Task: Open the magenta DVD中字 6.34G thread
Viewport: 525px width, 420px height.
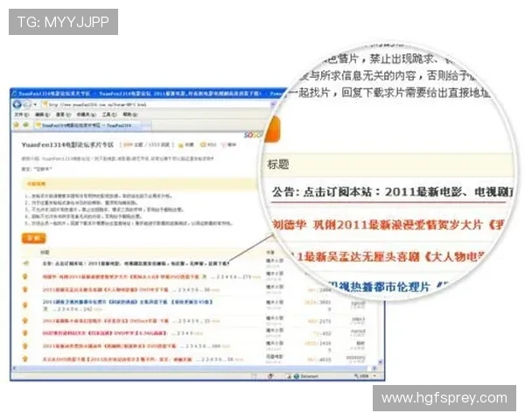Action: [x=104, y=333]
